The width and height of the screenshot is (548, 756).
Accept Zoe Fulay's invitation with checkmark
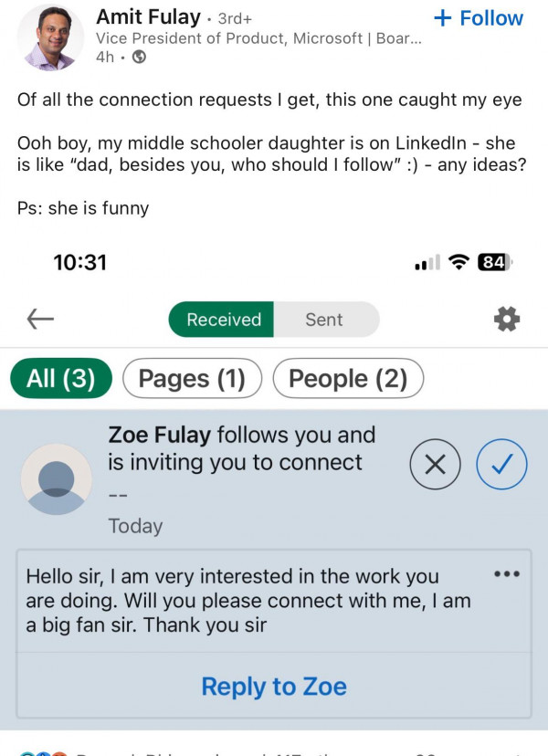pyautogui.click(x=501, y=465)
